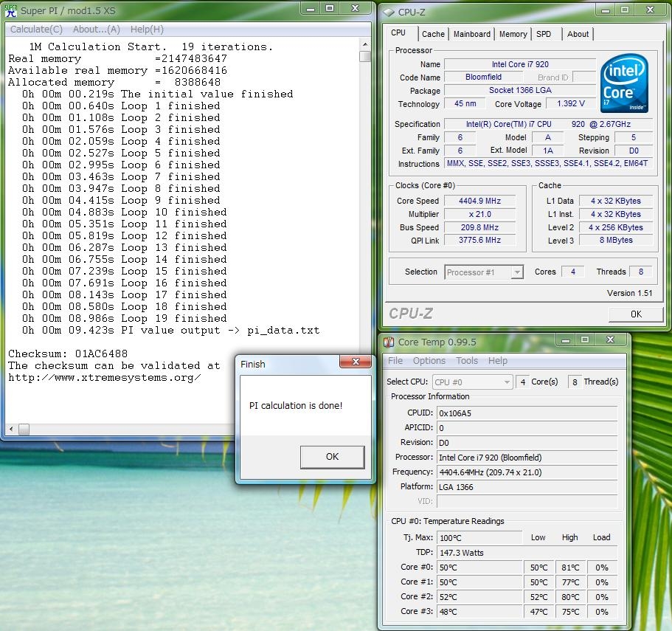This screenshot has width=672, height=631.
Task: Click the Name field showing Intel Core i7 920
Action: click(x=520, y=64)
